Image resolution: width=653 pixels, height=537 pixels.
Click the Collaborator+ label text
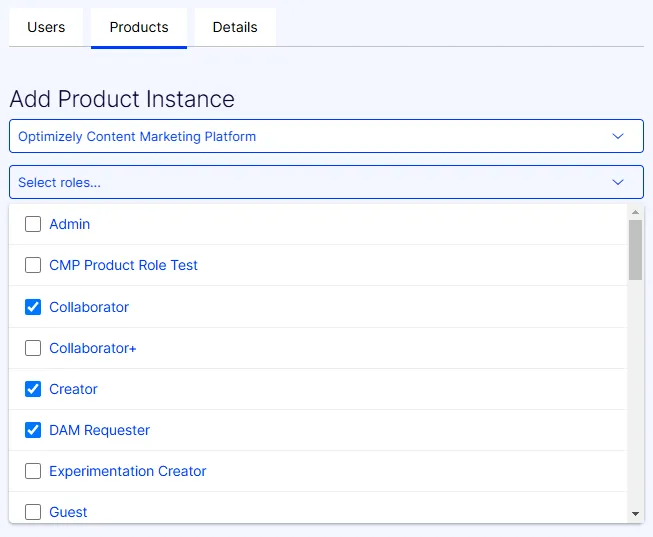point(92,348)
